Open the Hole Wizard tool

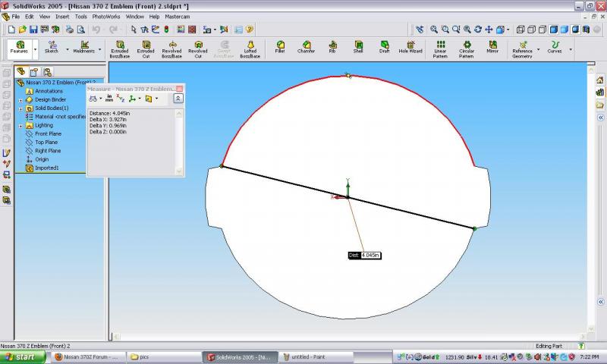pos(410,47)
